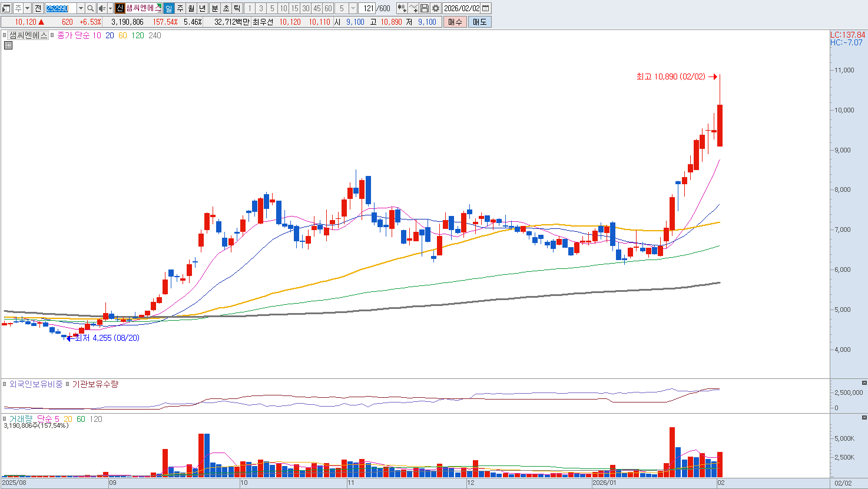Open the calendar date picker icon
Screen dimensions: 868x489
[x=486, y=8]
